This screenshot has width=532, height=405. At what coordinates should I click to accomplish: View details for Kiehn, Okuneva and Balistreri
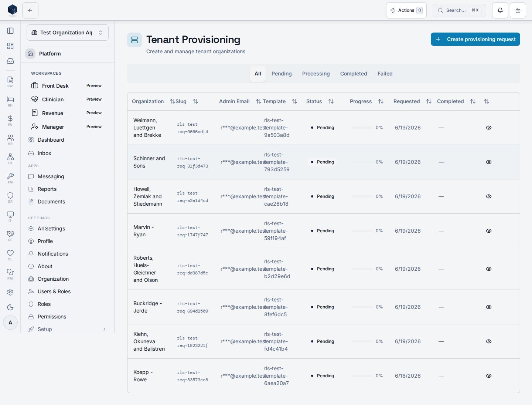489,341
